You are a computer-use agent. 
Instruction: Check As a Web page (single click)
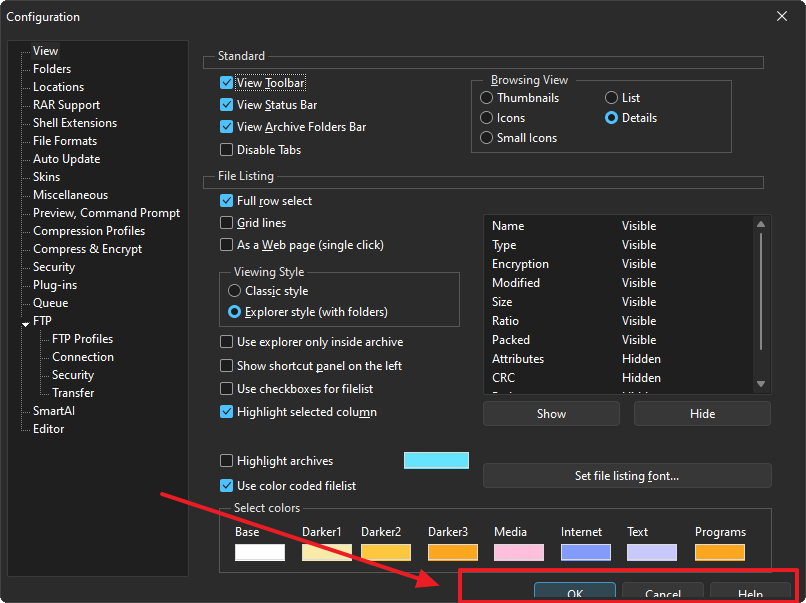point(226,245)
